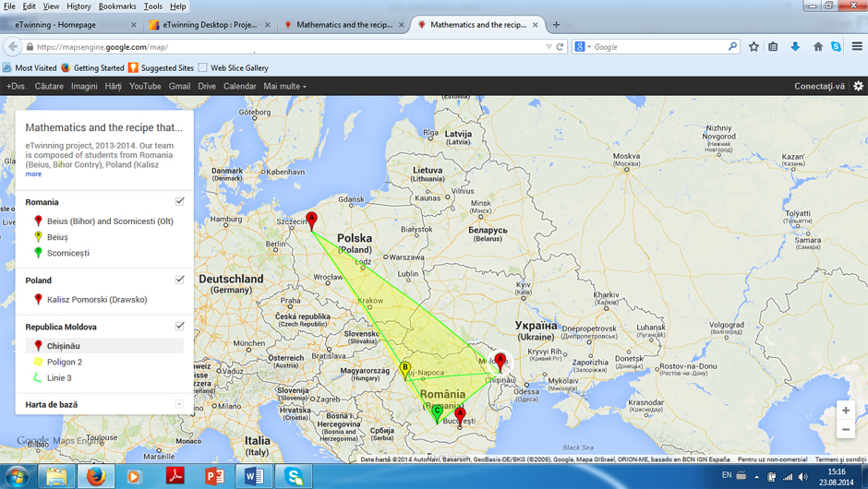Click the browser back arrow button

[x=13, y=47]
